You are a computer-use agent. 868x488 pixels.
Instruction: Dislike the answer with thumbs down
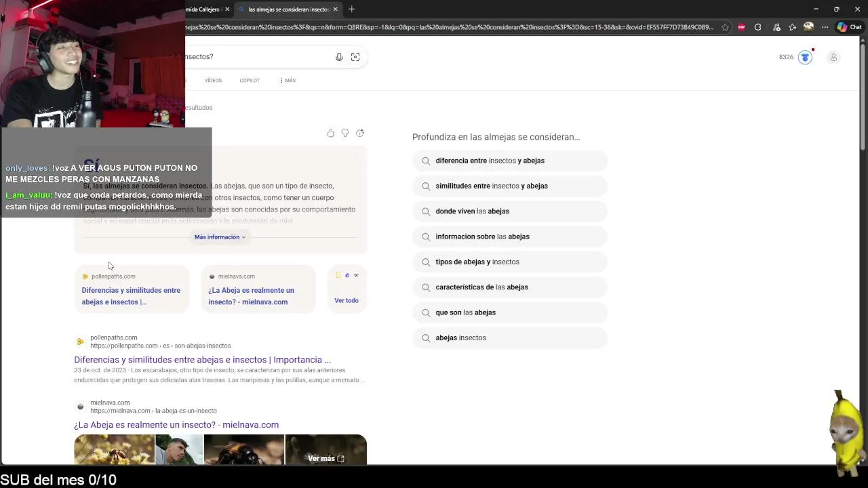pos(345,133)
